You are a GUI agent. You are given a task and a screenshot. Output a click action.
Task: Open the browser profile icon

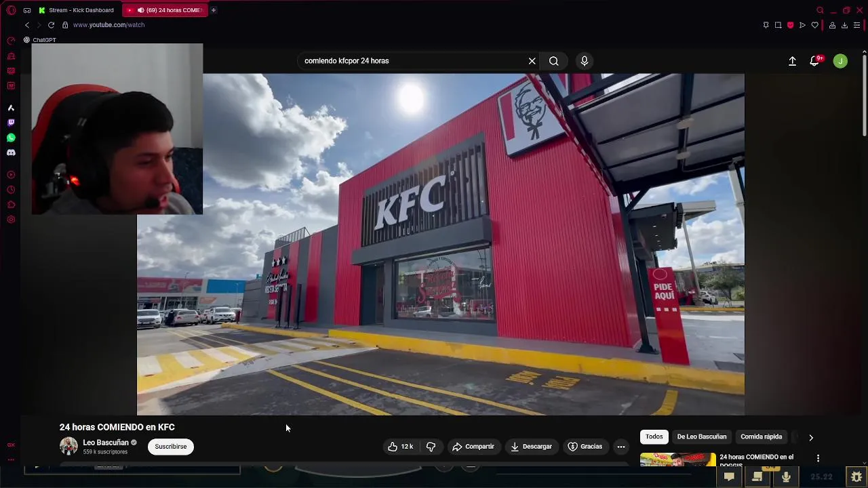pyautogui.click(x=832, y=25)
